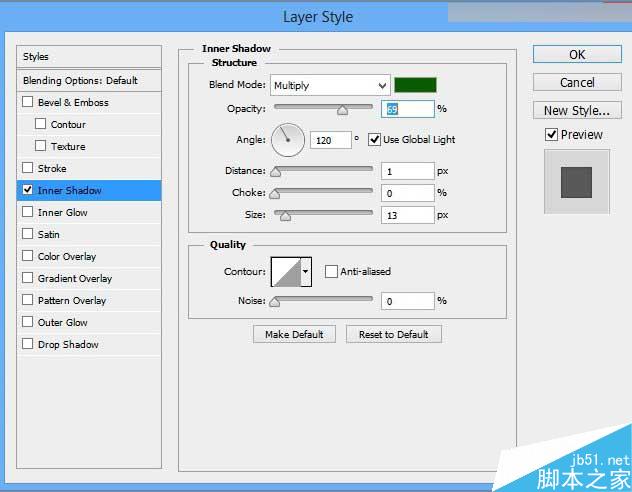This screenshot has height=492, width=632.
Task: Focus the Choke percentage input field
Action: pyautogui.click(x=407, y=193)
